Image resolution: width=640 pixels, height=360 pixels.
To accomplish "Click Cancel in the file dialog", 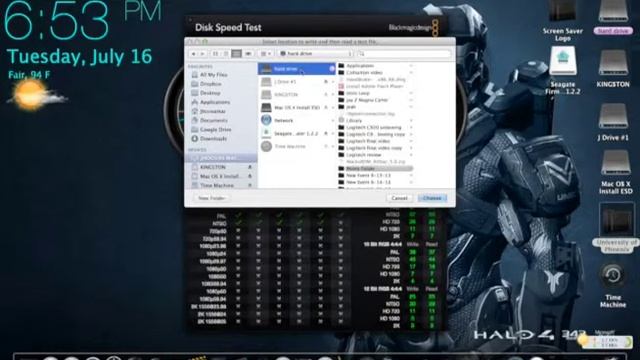I will (399, 198).
